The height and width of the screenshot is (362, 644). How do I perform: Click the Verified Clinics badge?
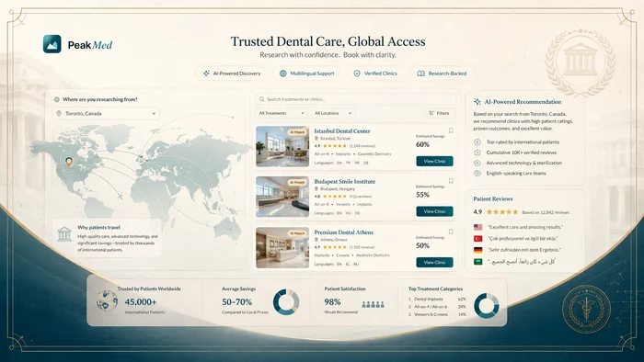(x=375, y=74)
